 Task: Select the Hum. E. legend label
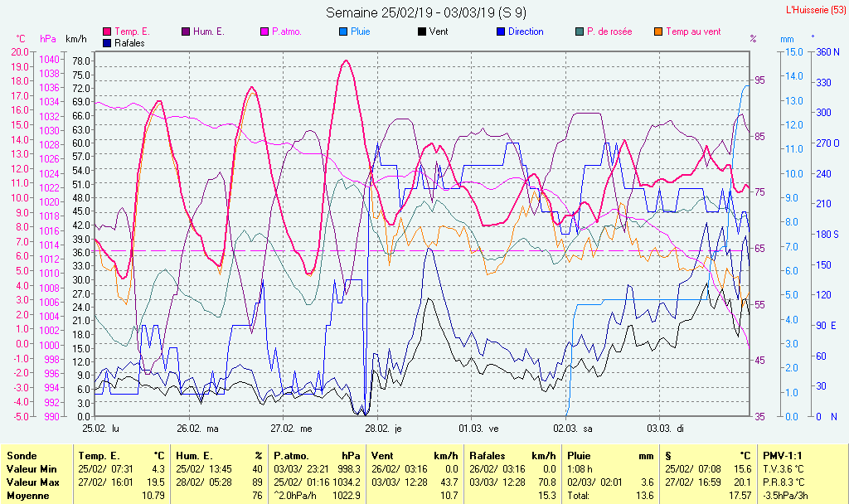click(208, 31)
